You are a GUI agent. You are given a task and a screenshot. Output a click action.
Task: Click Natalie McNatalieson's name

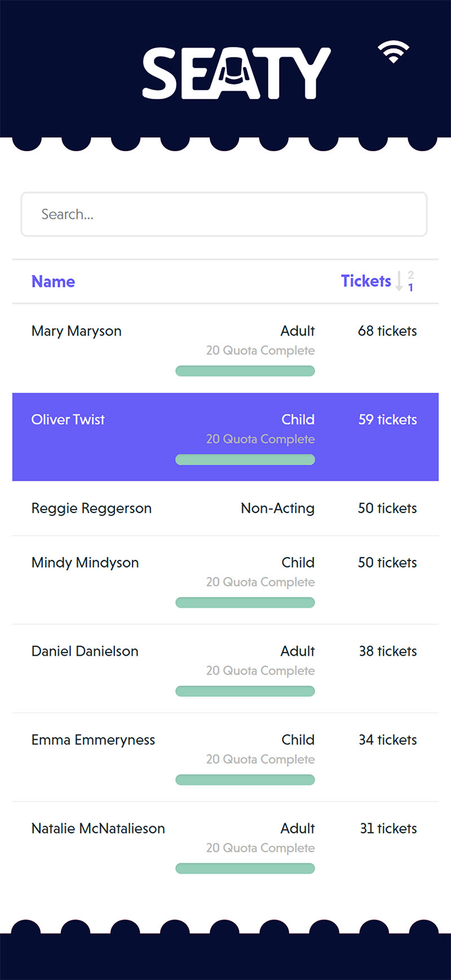98,828
